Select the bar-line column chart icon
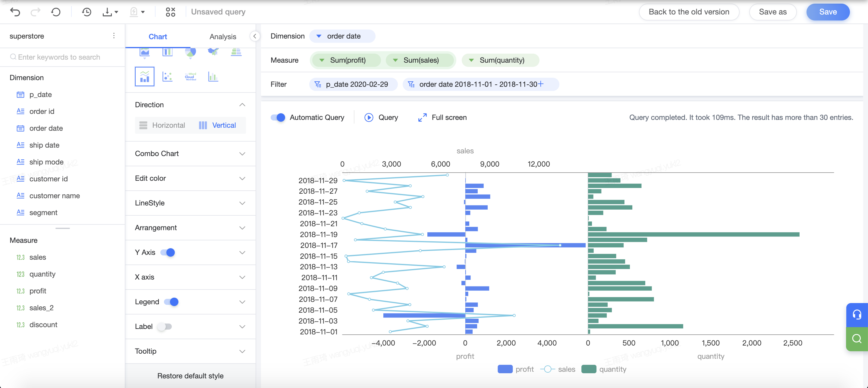The image size is (868, 388). click(x=168, y=52)
